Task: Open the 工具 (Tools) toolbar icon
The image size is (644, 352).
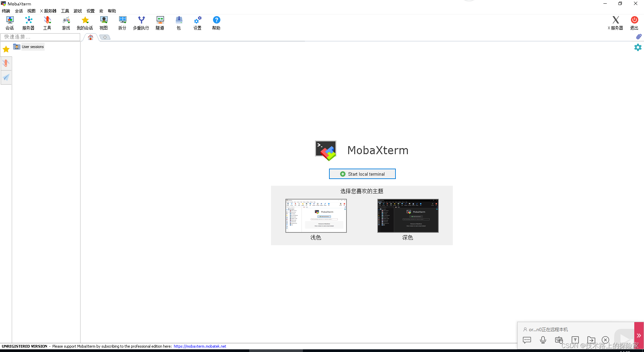Action: (x=47, y=23)
